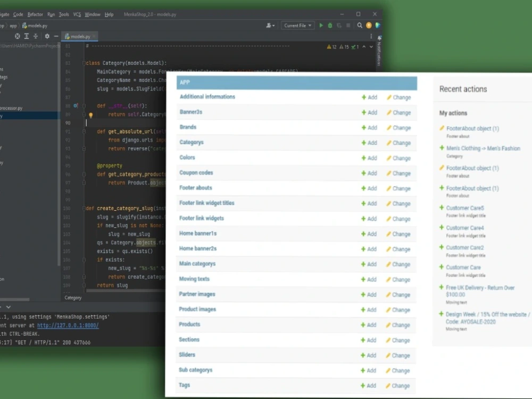
Task: Open the Help menu
Action: [x=109, y=14]
